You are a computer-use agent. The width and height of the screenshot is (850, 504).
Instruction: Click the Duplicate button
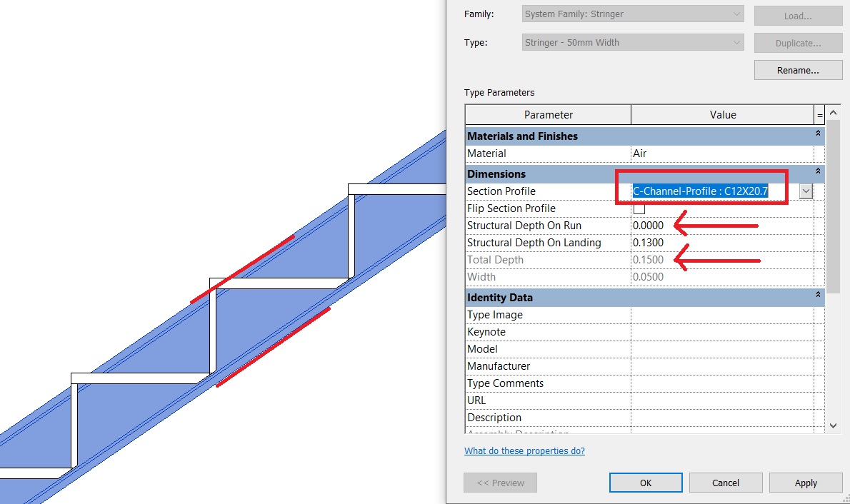tap(798, 43)
